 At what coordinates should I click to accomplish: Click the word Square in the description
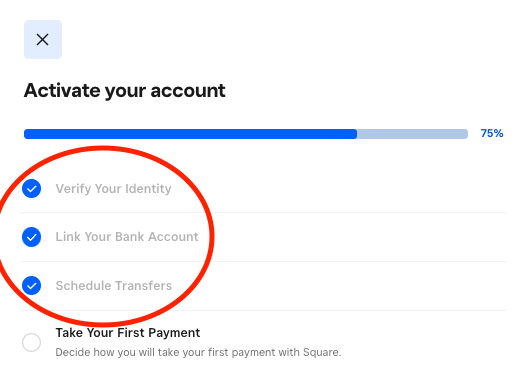(x=321, y=352)
